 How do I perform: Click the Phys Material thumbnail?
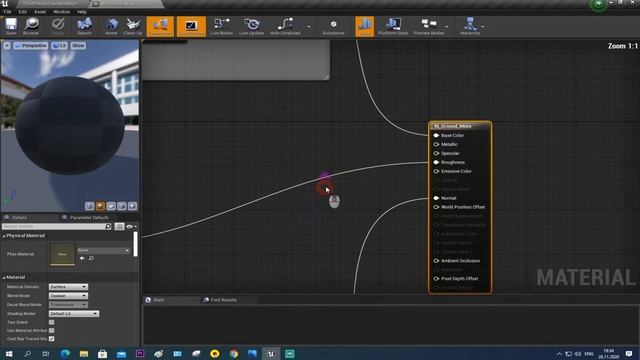[x=62, y=254]
